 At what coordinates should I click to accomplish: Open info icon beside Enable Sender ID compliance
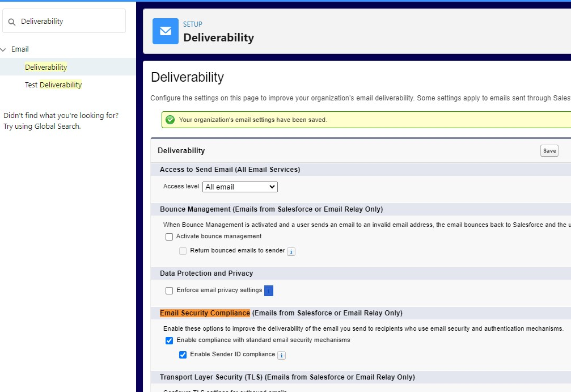tap(281, 355)
